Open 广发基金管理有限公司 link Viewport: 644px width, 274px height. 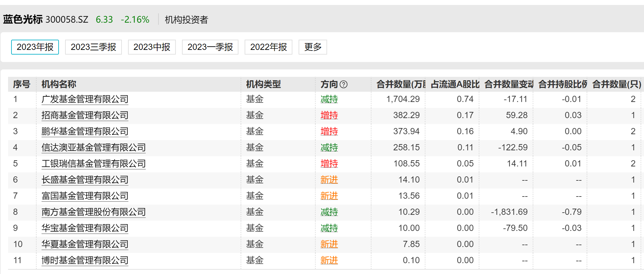pos(85,99)
